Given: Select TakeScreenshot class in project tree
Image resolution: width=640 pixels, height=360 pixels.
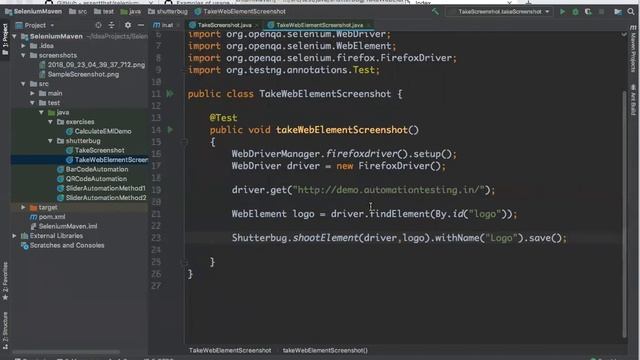Looking at the screenshot, I should [x=95, y=150].
